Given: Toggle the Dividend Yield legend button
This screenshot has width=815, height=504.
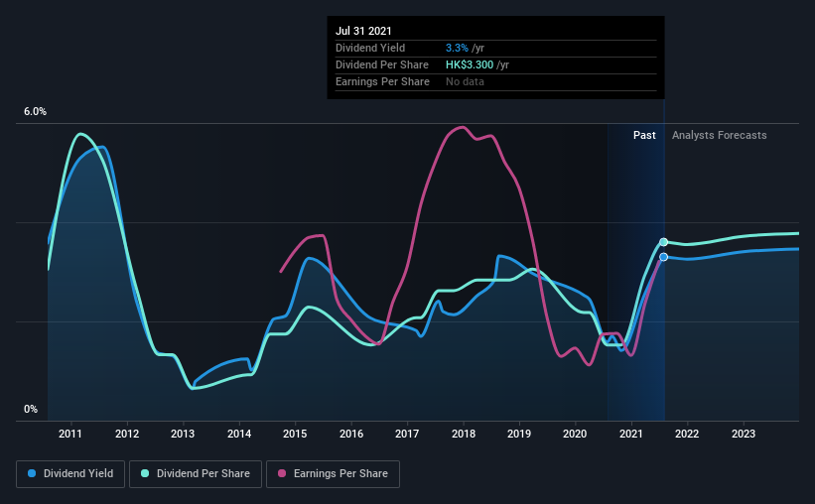Looking at the screenshot, I should coord(70,474).
